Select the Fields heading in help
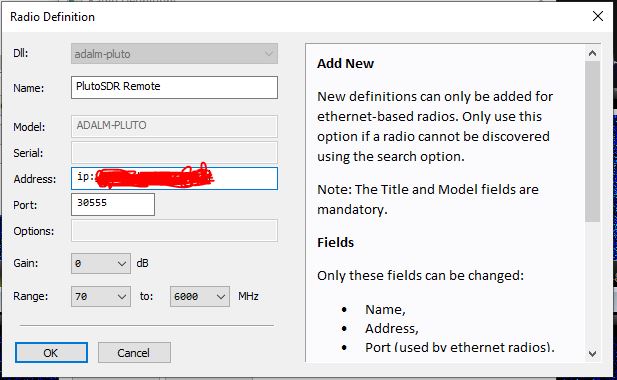The height and width of the screenshot is (380, 617). click(x=336, y=242)
